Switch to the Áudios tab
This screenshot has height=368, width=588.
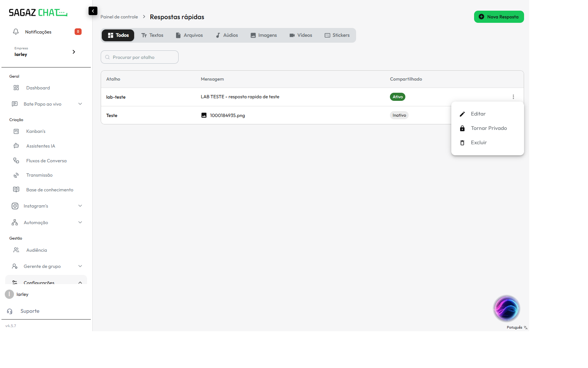tap(227, 35)
